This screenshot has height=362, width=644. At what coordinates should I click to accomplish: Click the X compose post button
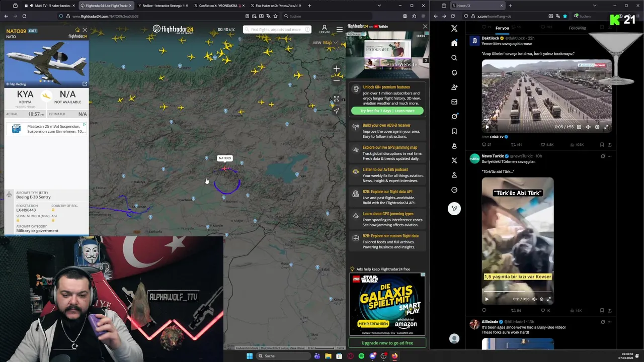(x=454, y=209)
